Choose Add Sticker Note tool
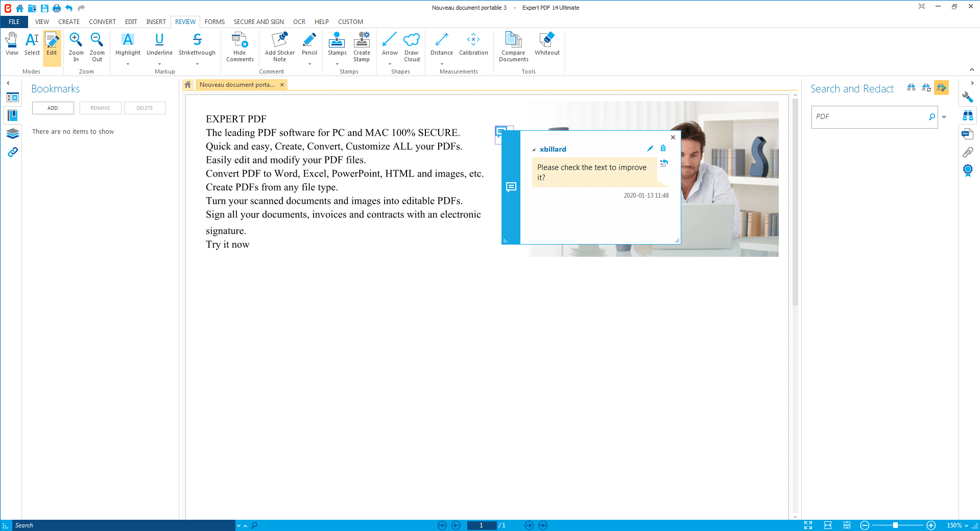980x531 pixels. point(280,47)
